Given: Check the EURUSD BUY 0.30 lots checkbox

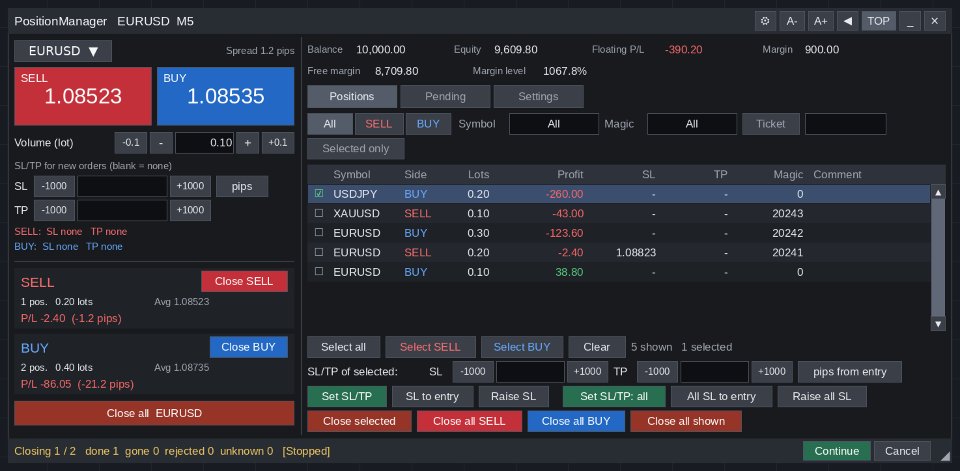Looking at the screenshot, I should click(318, 233).
